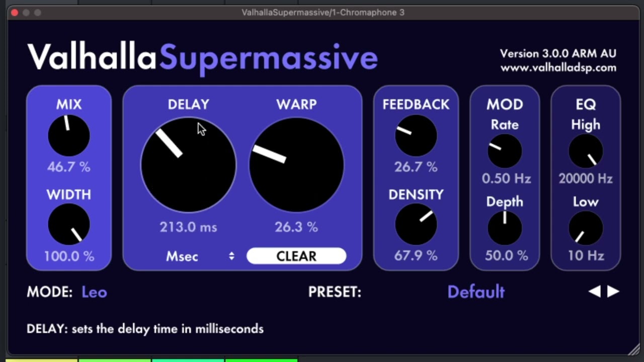Click the MOD Depth knob
The height and width of the screenshot is (362, 644).
[505, 228]
